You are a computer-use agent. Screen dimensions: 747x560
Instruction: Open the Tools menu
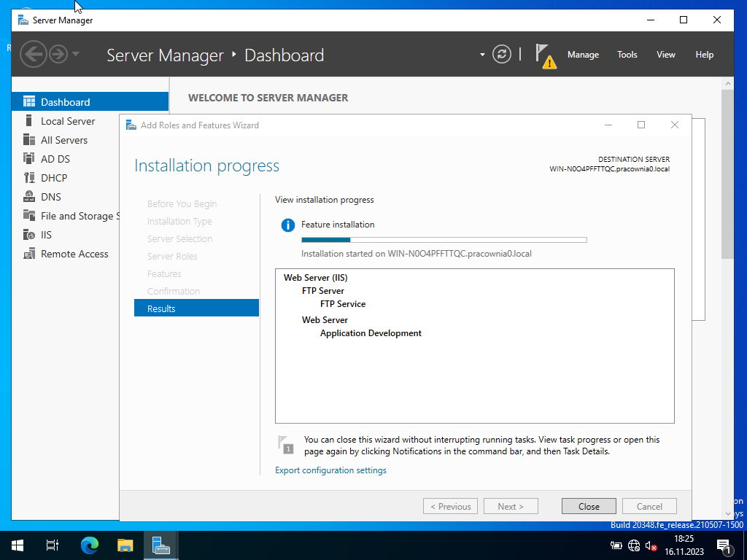pos(627,55)
